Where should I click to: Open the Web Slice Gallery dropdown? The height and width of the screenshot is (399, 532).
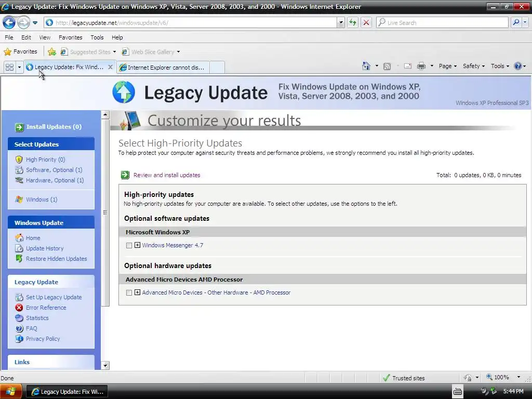click(179, 52)
